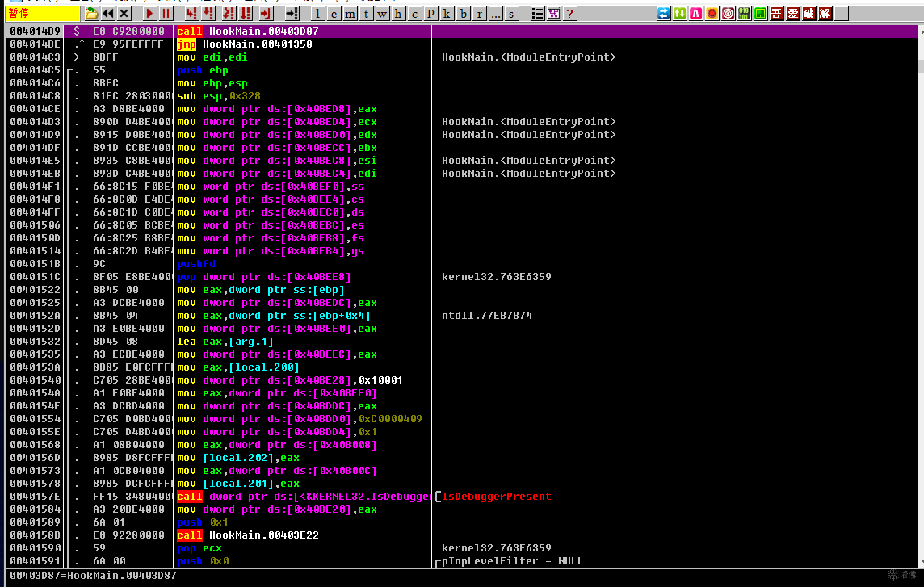Click the binary 010101 plugin icon
This screenshot has height=587, width=924.
point(744,14)
